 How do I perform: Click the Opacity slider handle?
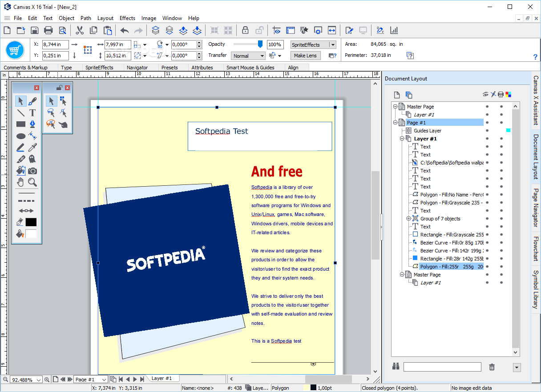coord(260,44)
